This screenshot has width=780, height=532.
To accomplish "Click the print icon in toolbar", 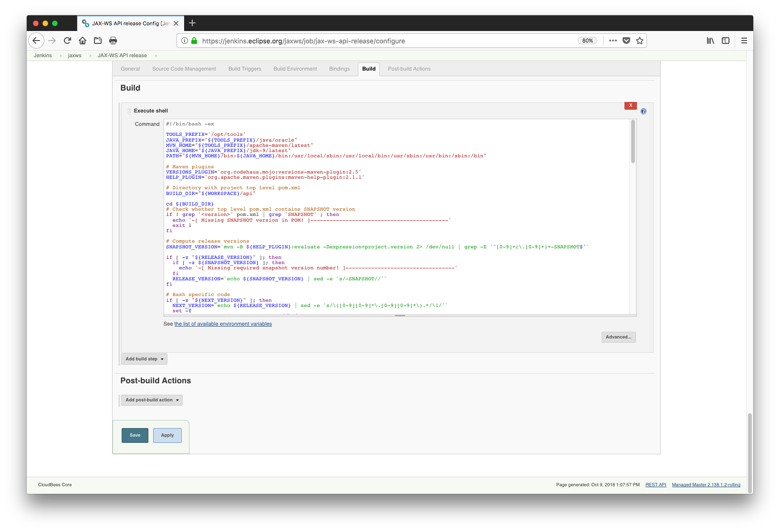I will (113, 41).
